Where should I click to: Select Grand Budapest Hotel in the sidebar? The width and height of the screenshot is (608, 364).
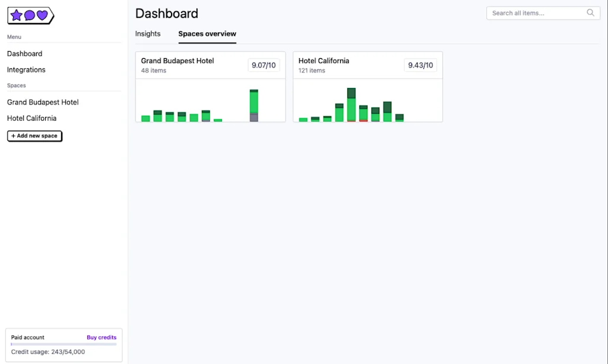[42, 102]
